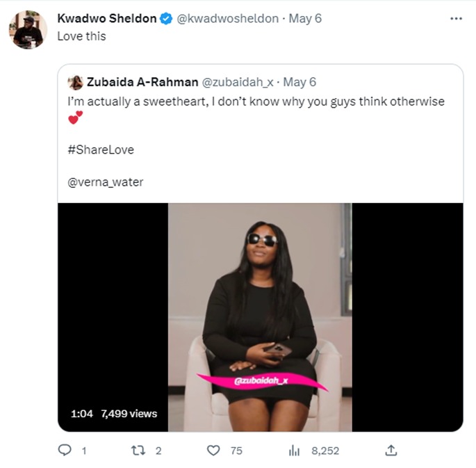Viewport: 476px width, 468px height.
Task: Like the tweet with heart icon
Action: [x=213, y=451]
